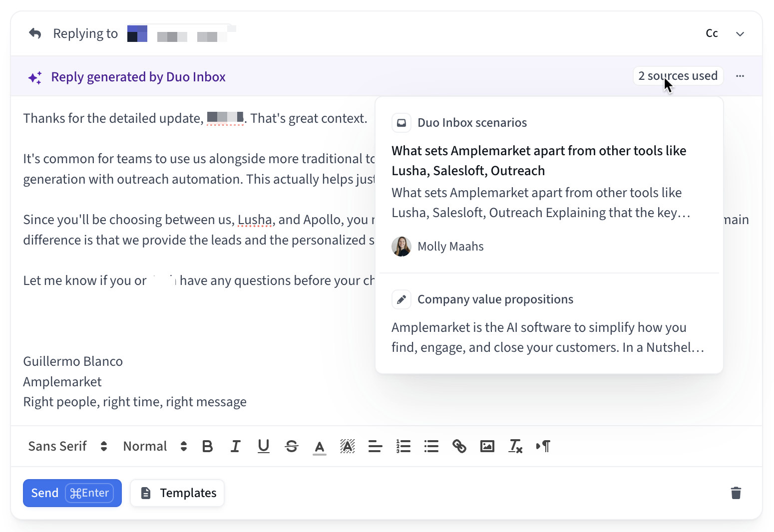Expand recipient details chevron
Viewport: 774px width, 532px height.
pos(740,34)
